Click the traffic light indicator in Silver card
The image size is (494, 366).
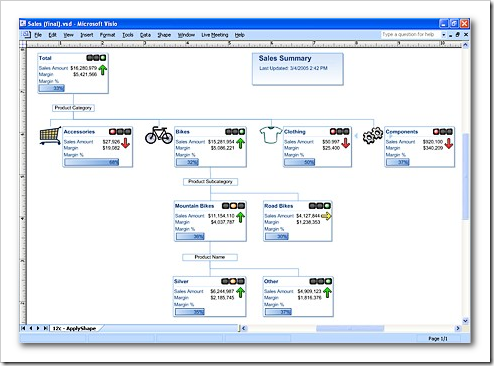point(233,281)
